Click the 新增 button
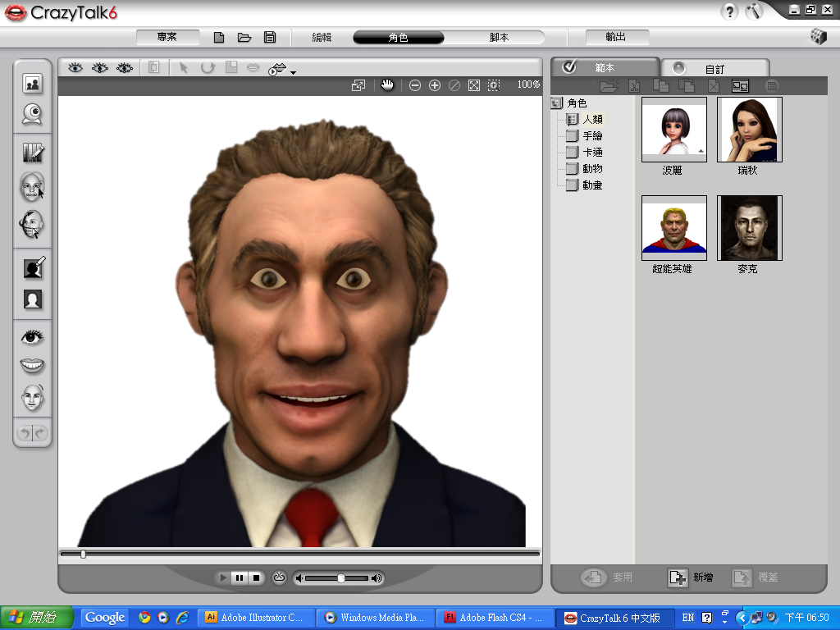Viewport: 840px width, 630px height. pyautogui.click(x=691, y=577)
